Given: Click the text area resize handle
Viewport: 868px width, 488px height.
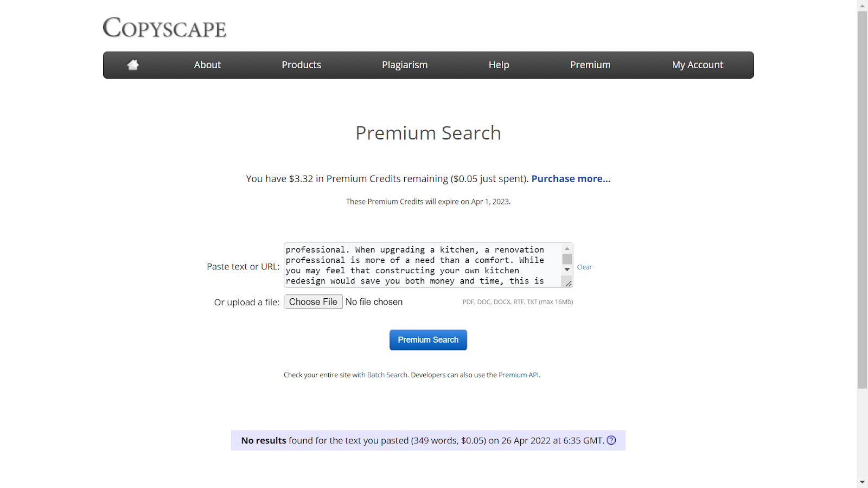Looking at the screenshot, I should click(568, 282).
